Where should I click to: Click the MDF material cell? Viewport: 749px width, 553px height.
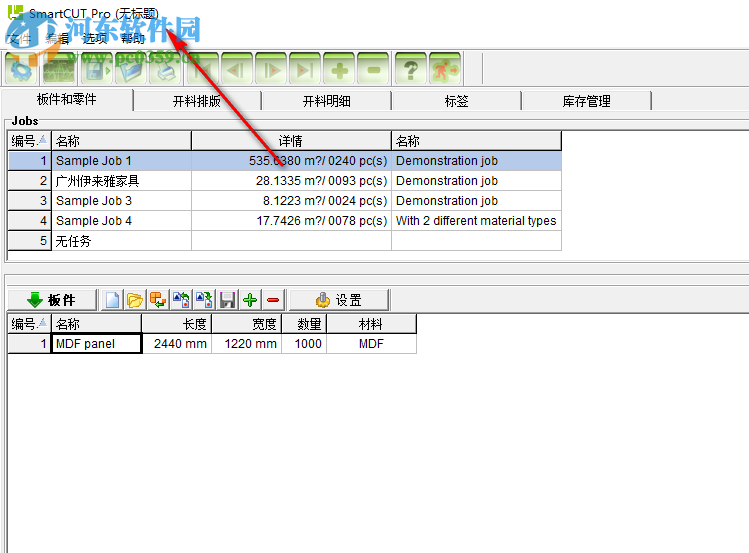(372, 344)
